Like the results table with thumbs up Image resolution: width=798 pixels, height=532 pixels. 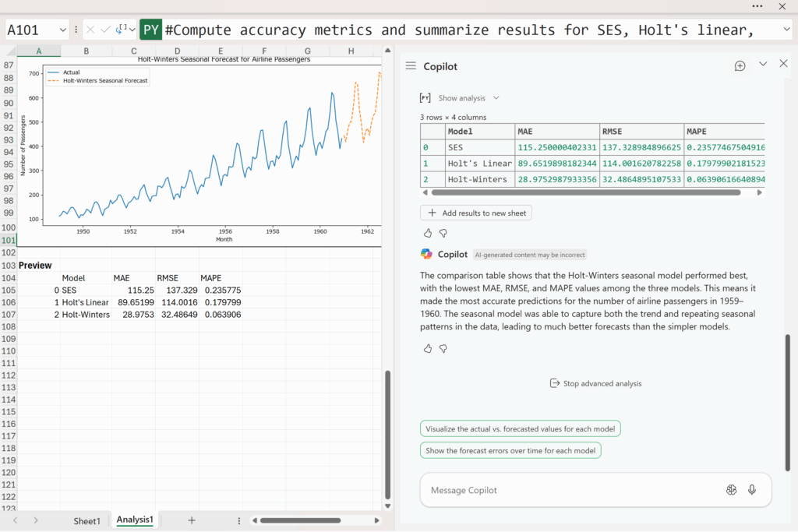pos(428,233)
